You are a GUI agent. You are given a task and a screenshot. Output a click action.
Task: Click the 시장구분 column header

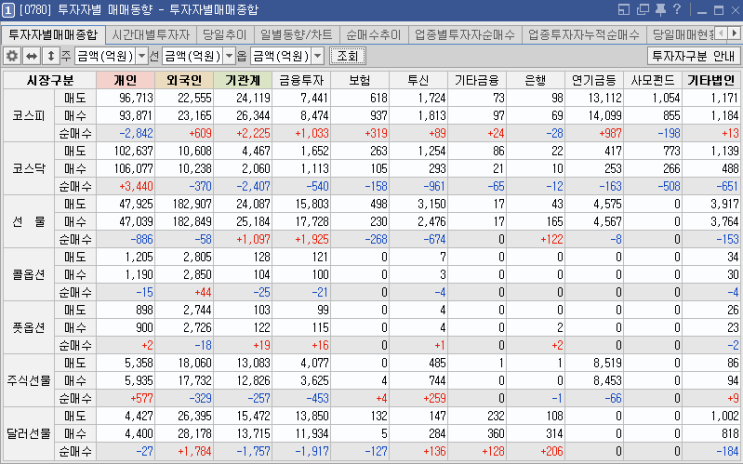[50, 80]
